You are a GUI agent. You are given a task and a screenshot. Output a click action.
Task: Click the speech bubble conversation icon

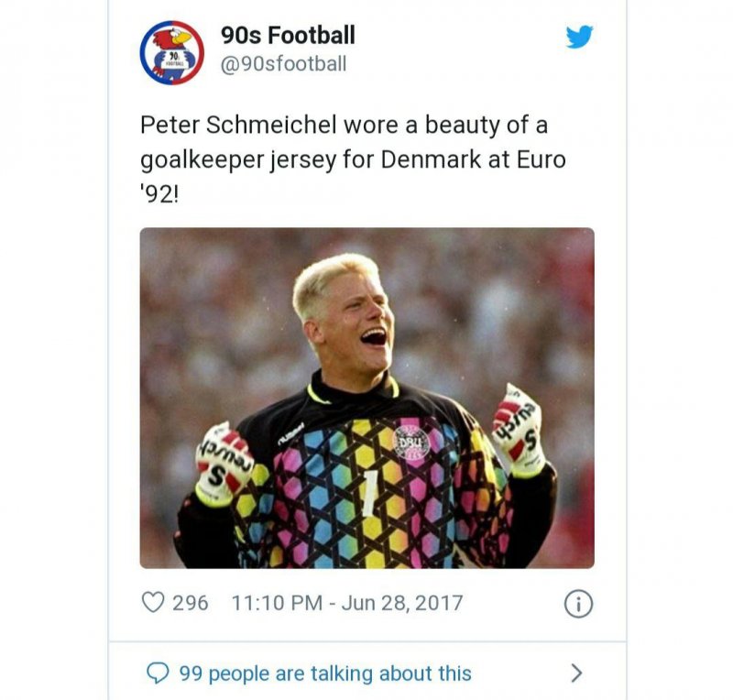click(x=159, y=673)
